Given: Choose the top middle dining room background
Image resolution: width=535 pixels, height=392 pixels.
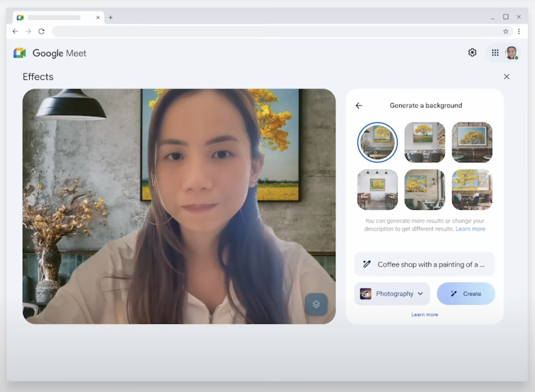Looking at the screenshot, I should coord(425,142).
